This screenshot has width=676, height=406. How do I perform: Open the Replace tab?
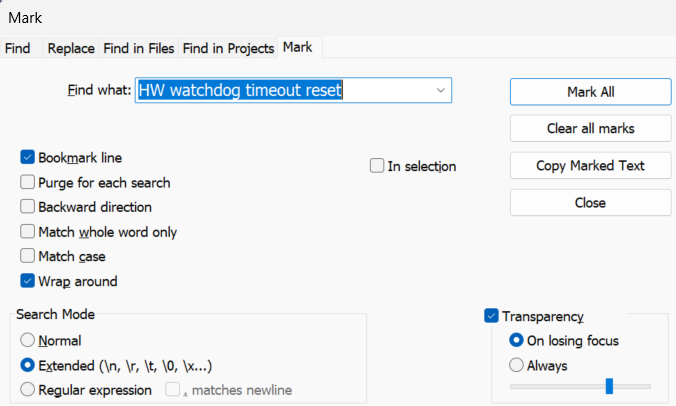[71, 48]
